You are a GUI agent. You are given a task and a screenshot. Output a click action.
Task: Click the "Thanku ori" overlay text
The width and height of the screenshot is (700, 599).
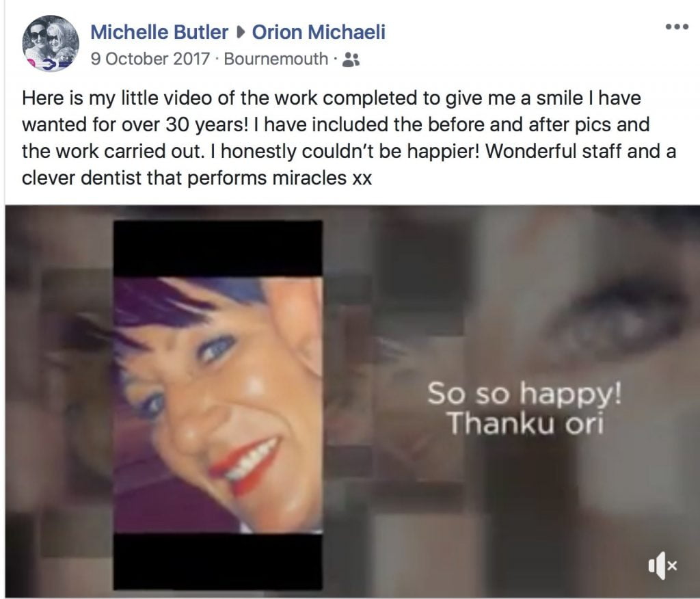click(x=526, y=423)
